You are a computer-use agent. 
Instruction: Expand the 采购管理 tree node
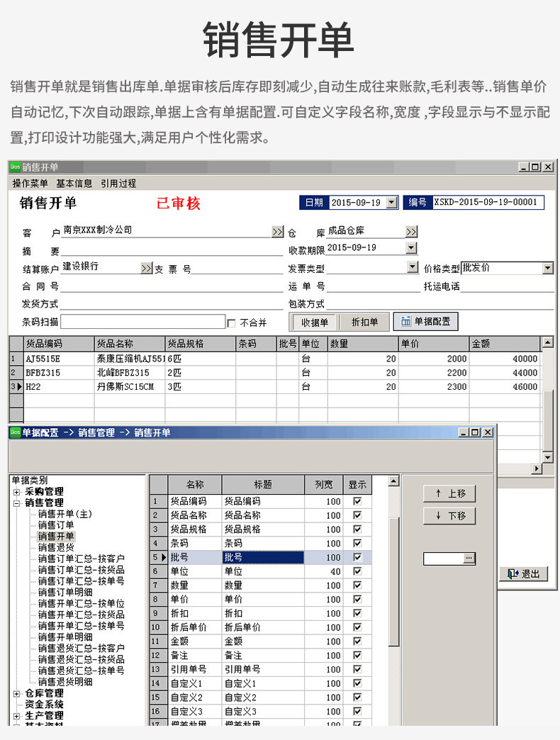[16, 492]
